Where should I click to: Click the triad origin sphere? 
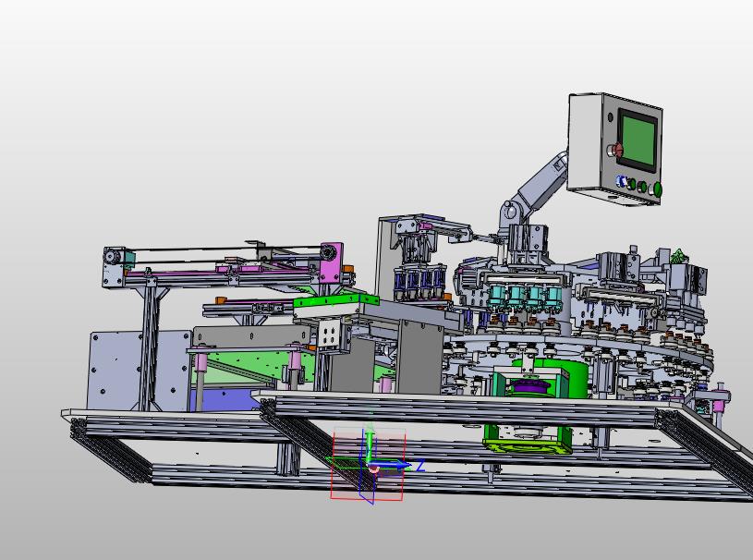[x=372, y=468]
